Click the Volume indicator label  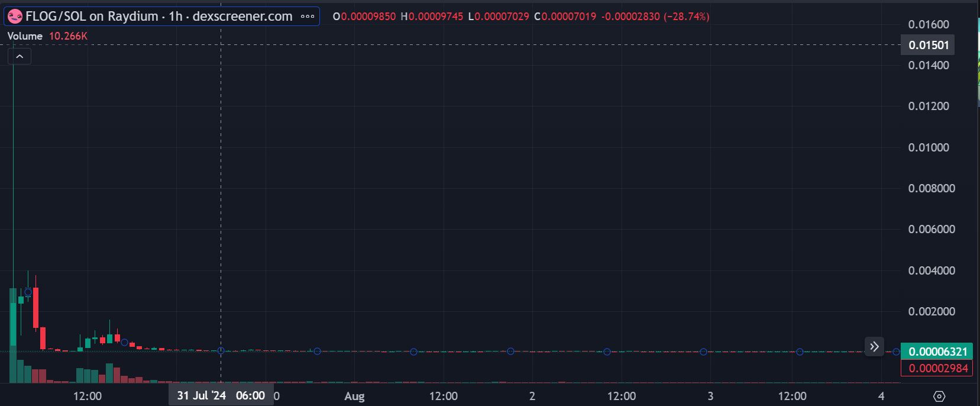coord(25,36)
